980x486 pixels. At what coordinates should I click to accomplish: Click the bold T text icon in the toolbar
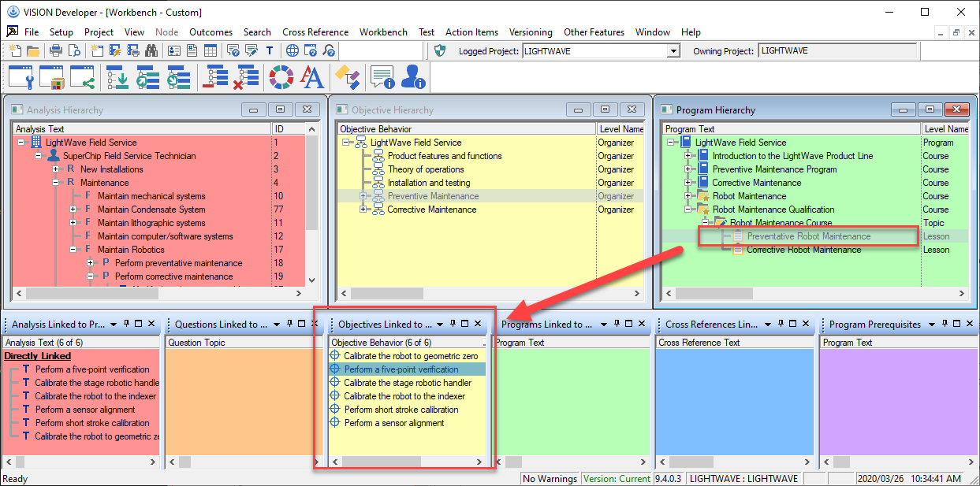click(x=270, y=51)
